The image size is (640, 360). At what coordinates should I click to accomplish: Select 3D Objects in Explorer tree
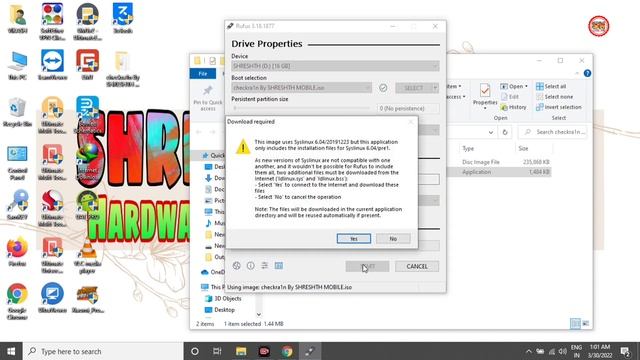223,298
